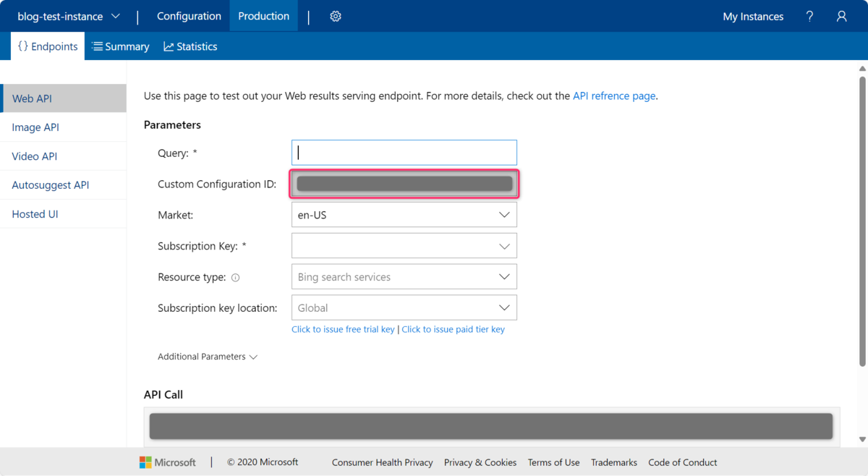Screen dimensions: 868x476
Task: Focus the Query input field
Action: pos(404,153)
